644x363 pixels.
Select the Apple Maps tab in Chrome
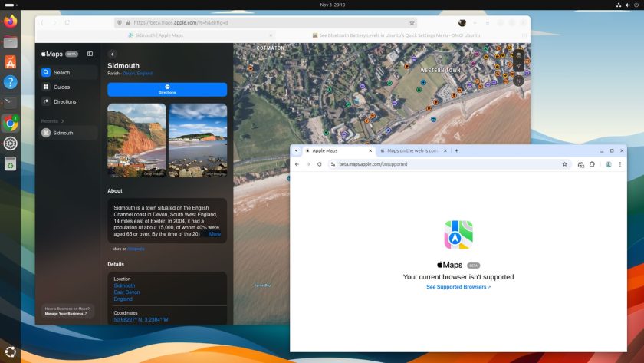pos(338,151)
